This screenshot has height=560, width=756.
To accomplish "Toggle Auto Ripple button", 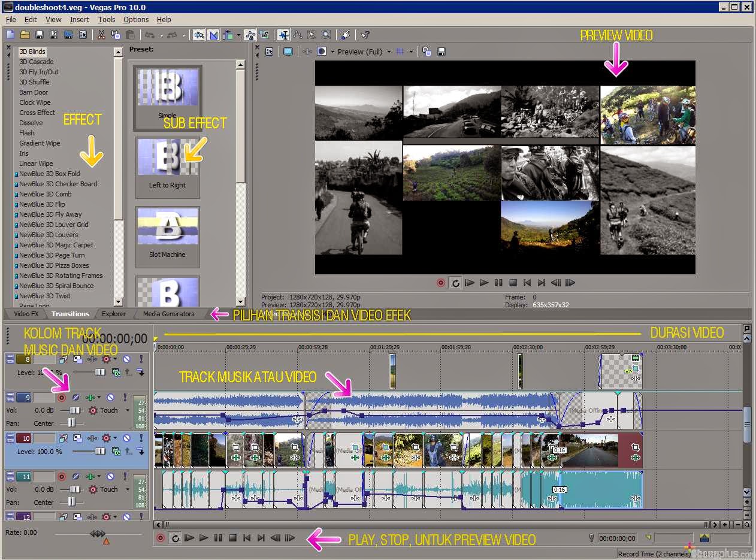I will [228, 35].
